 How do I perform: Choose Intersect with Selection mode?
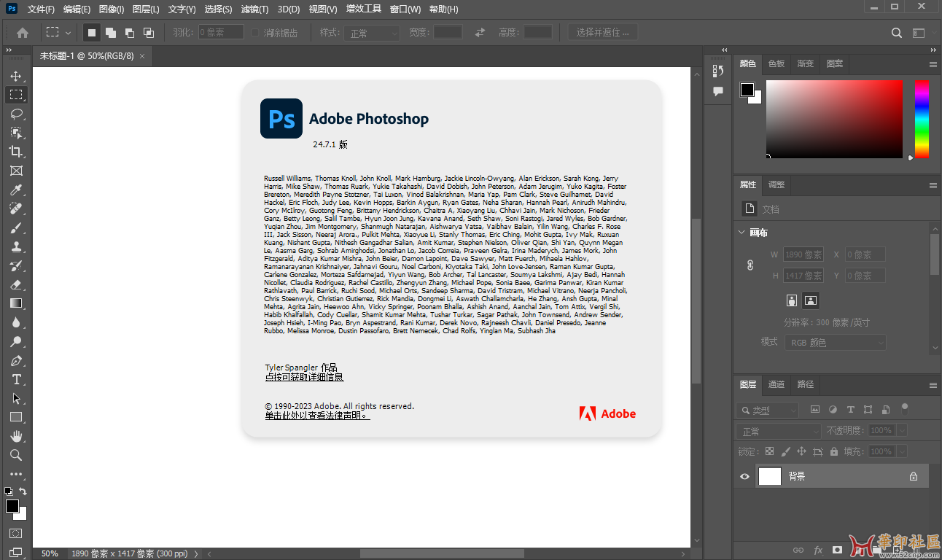pyautogui.click(x=149, y=33)
